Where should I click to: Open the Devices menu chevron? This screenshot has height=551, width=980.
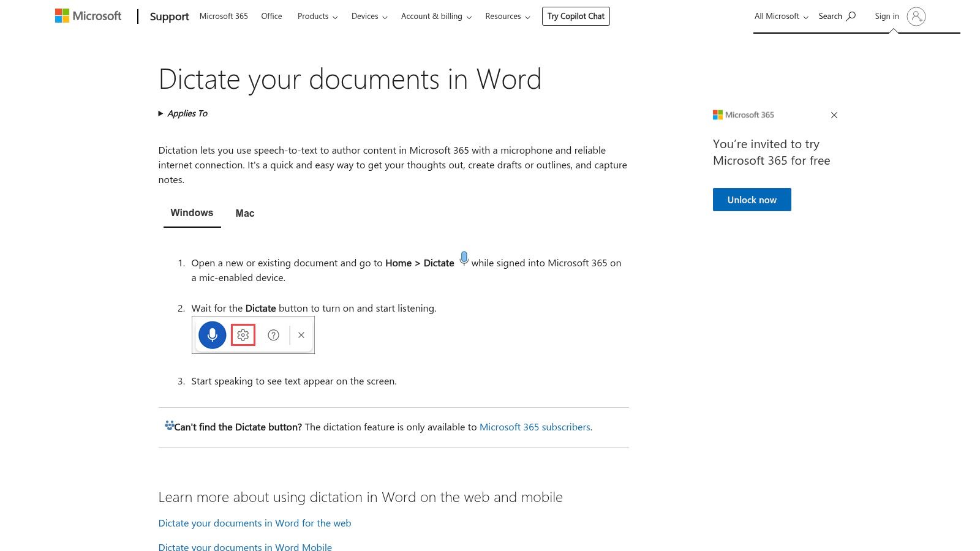tap(386, 17)
